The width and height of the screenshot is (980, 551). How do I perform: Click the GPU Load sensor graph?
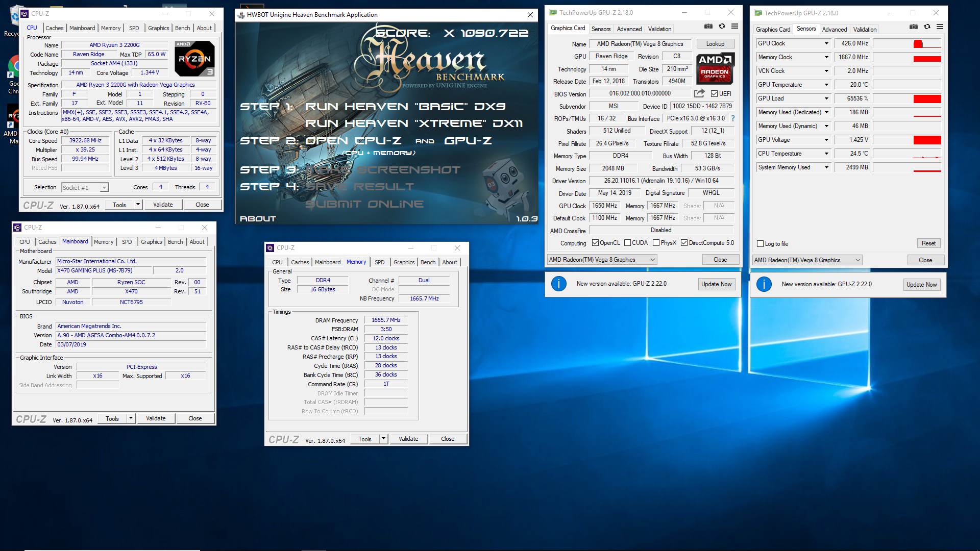pyautogui.click(x=907, y=98)
